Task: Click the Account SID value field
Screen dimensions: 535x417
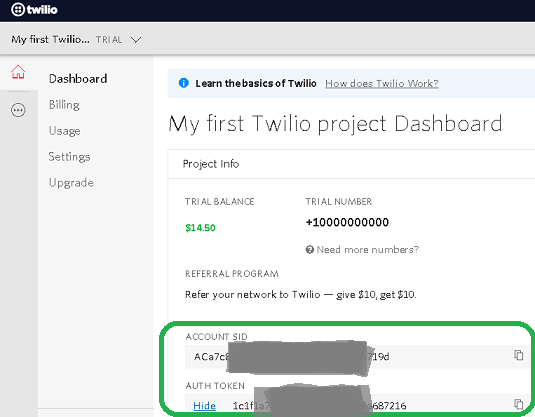Action: coord(357,357)
